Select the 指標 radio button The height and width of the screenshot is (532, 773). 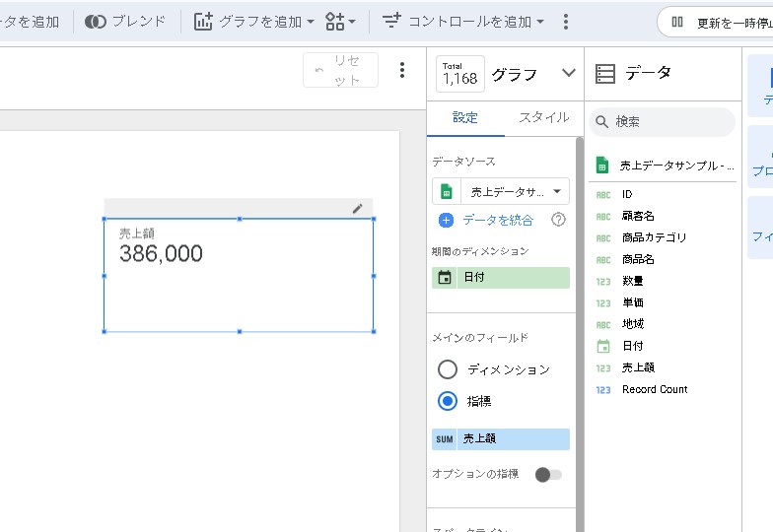pyautogui.click(x=448, y=401)
